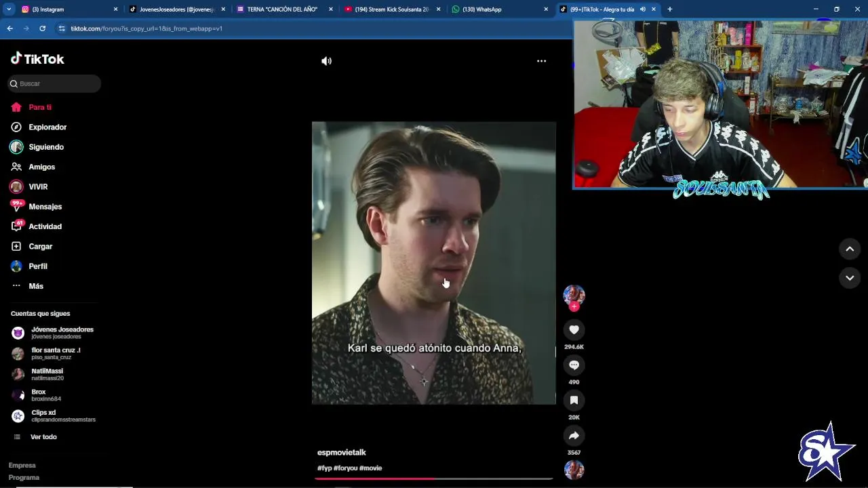
Task: Open the spinning sound disc thumbnail
Action: tap(574, 470)
